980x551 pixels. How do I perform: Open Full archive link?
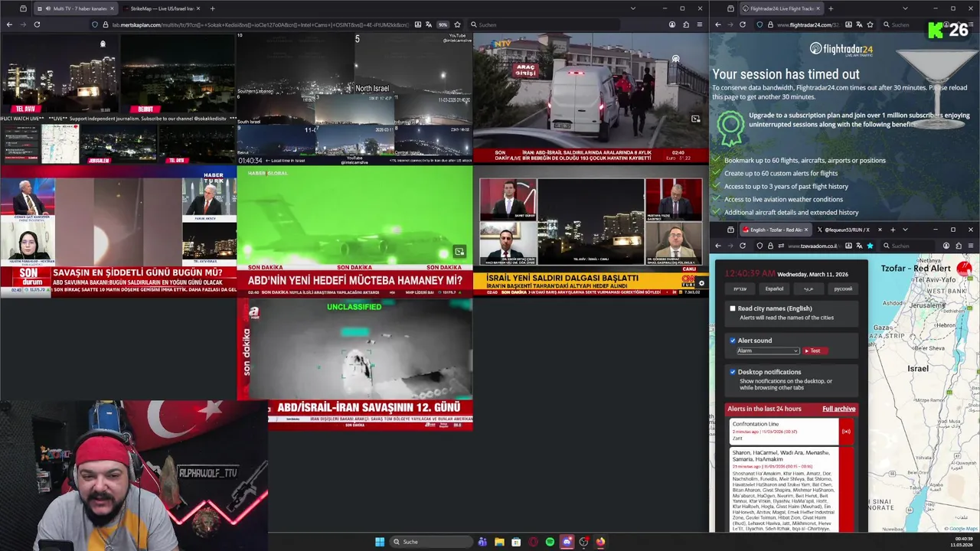click(838, 409)
